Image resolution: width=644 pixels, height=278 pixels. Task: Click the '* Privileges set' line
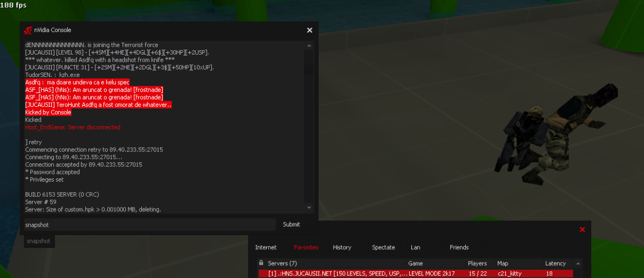click(45, 179)
